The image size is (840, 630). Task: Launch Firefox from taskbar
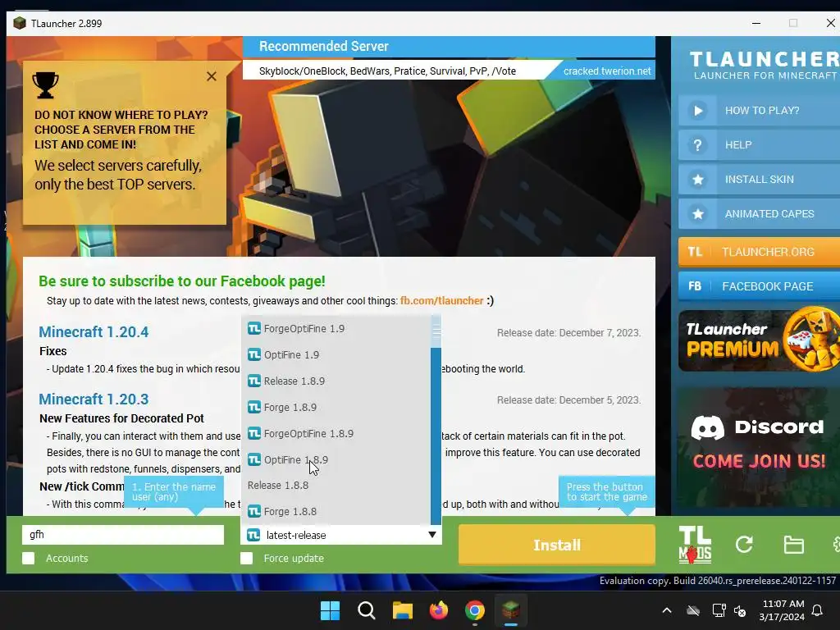(x=439, y=610)
